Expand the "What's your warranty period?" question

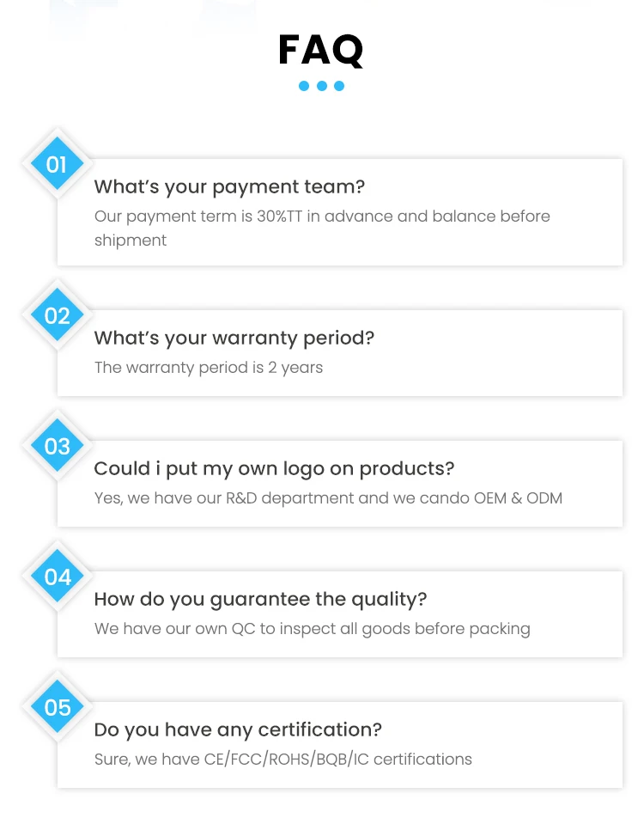click(234, 338)
